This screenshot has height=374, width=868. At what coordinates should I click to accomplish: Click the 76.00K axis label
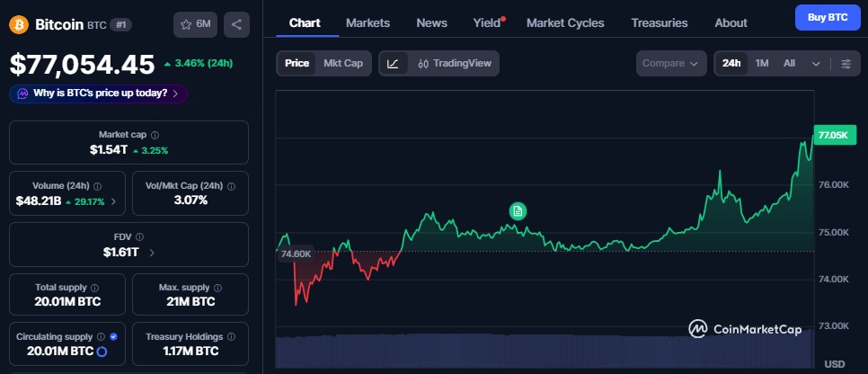(833, 185)
